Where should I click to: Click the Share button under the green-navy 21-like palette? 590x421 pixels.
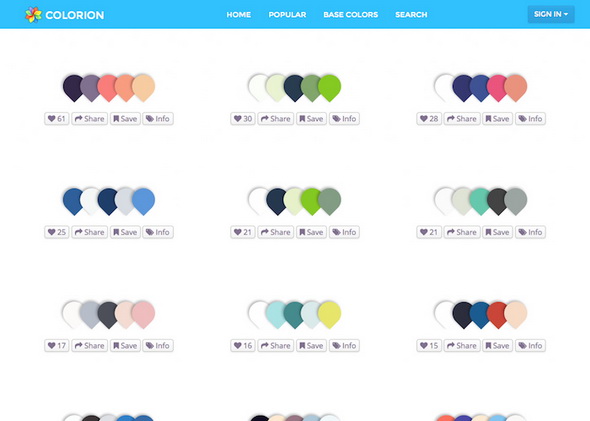[276, 232]
